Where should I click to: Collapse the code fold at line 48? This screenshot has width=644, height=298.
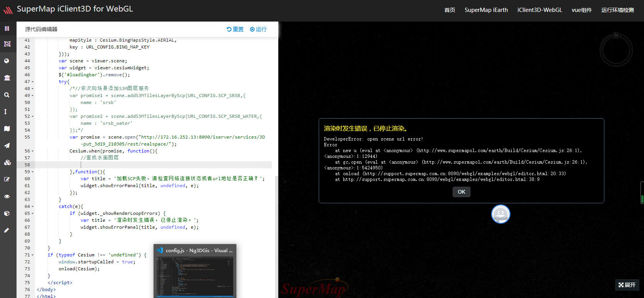click(x=33, y=89)
